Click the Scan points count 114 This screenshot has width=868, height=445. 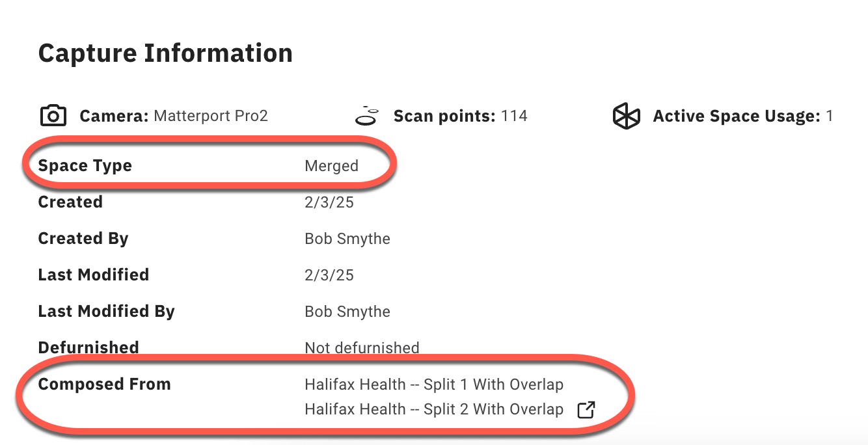pos(514,116)
